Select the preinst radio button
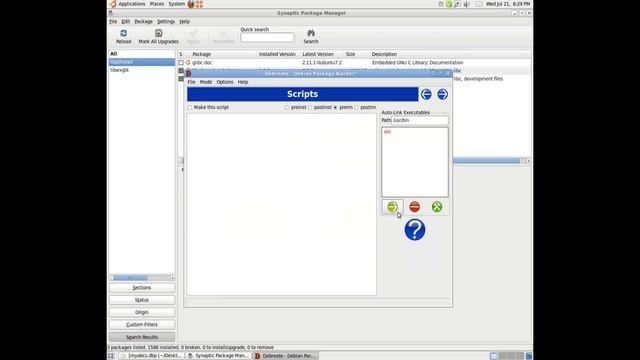This screenshot has width=640, height=360. click(x=287, y=107)
